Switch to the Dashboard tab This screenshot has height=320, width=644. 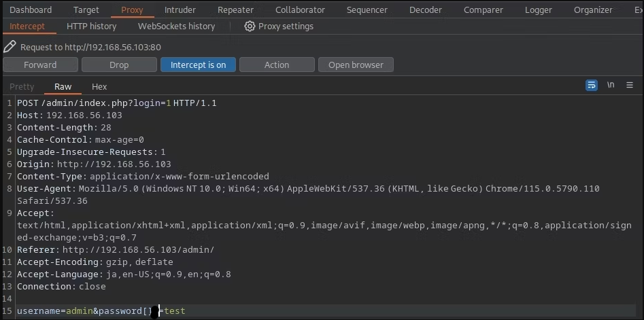click(x=31, y=10)
